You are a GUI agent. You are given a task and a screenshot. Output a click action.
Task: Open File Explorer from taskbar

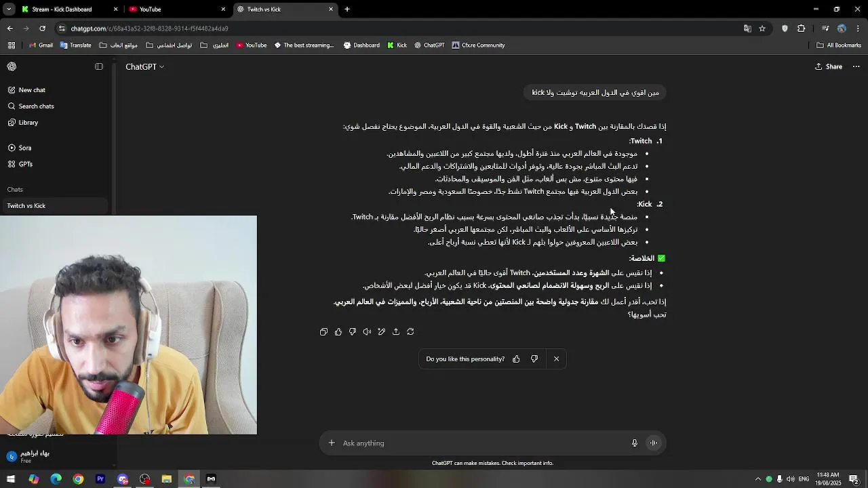tap(167, 479)
